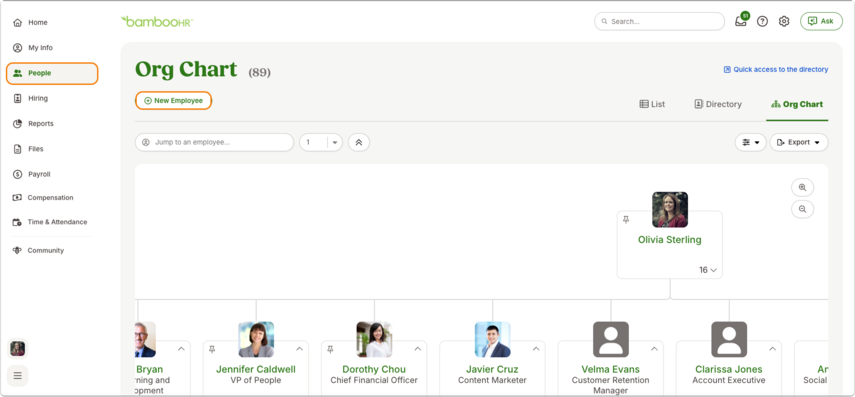Expand Javier Cruz's card chevron

536,349
